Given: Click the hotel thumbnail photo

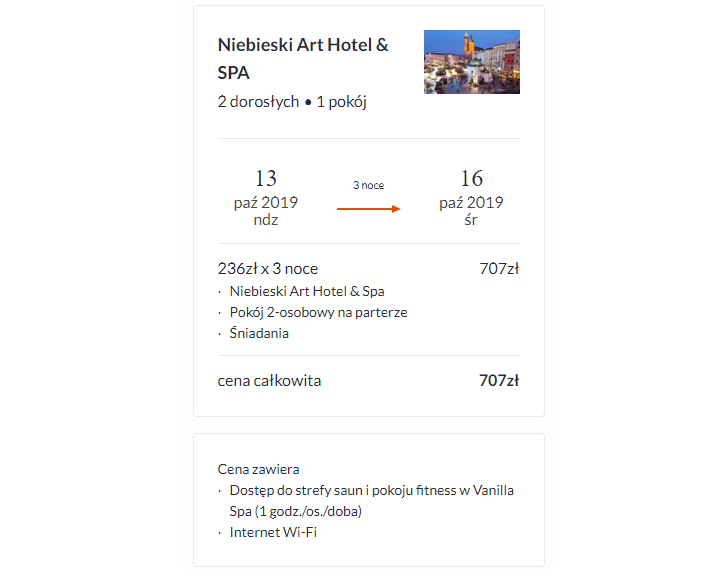Looking at the screenshot, I should coord(471,62).
